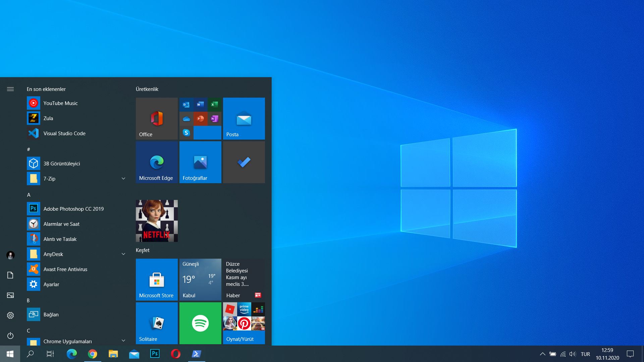Launch Opera from the taskbar

tap(175, 354)
